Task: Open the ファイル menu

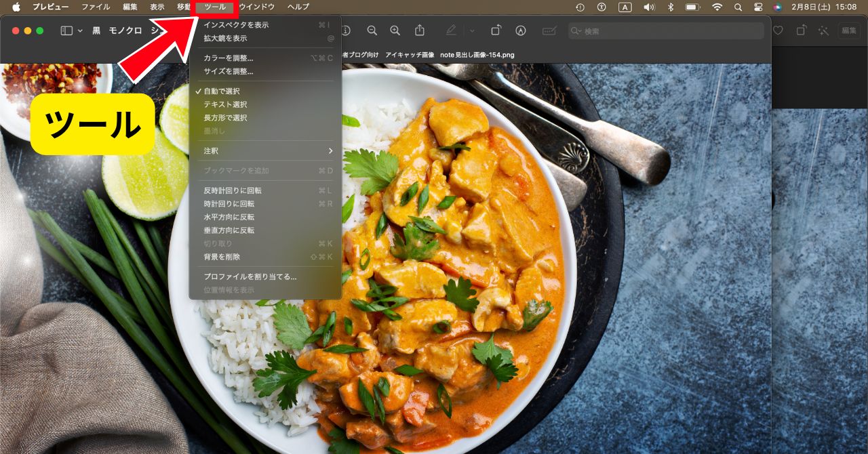Action: [96, 7]
